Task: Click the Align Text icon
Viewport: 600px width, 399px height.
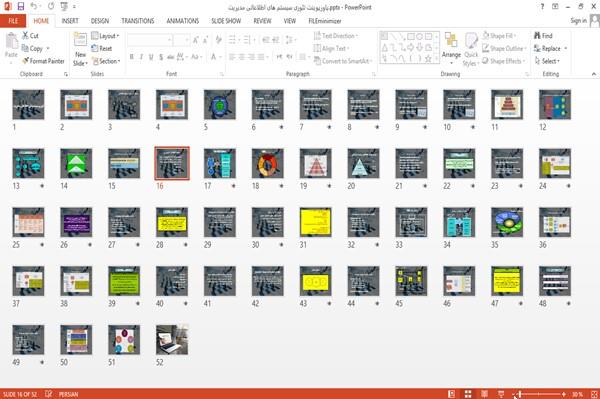Action: click(x=317, y=48)
